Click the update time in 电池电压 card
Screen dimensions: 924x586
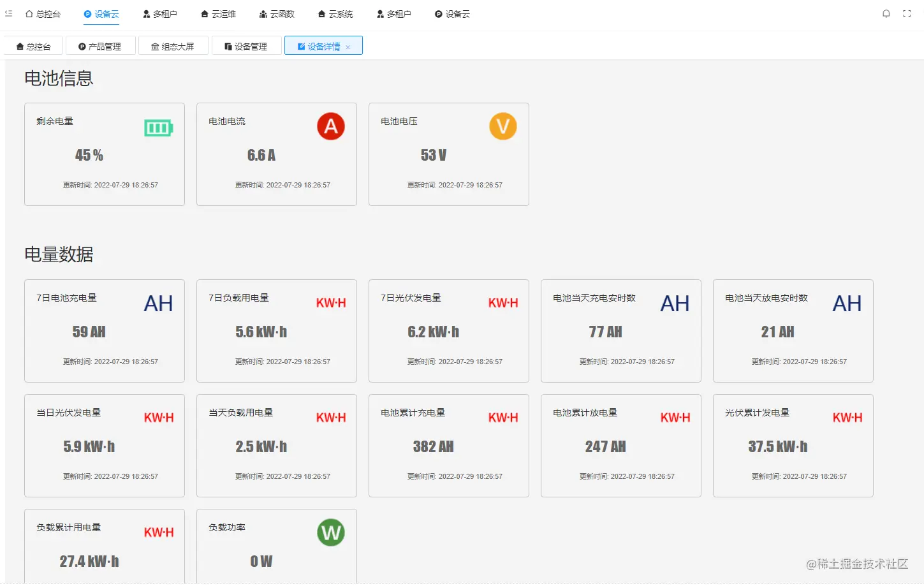pyautogui.click(x=455, y=185)
